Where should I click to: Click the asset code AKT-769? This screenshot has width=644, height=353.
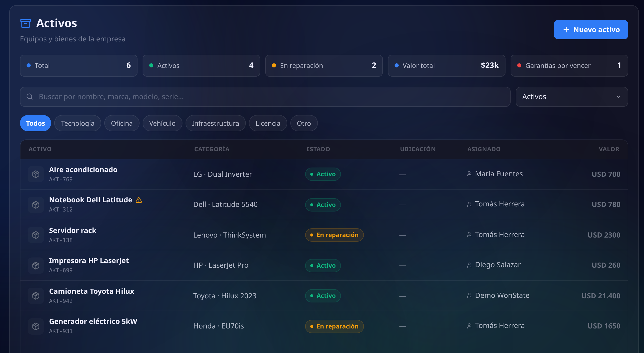(61, 180)
